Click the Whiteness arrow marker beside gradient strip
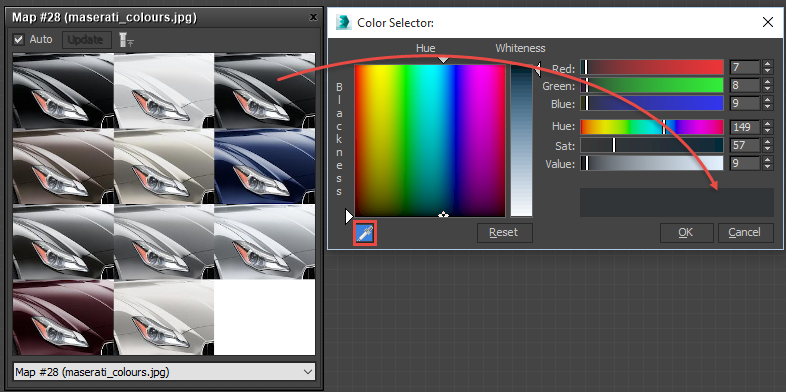The height and width of the screenshot is (392, 786). click(x=537, y=69)
